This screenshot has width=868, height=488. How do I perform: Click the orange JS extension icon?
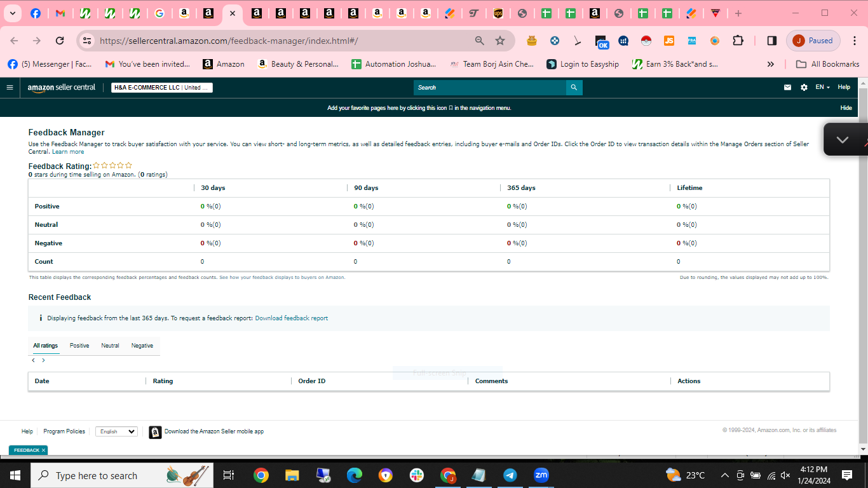(669, 41)
